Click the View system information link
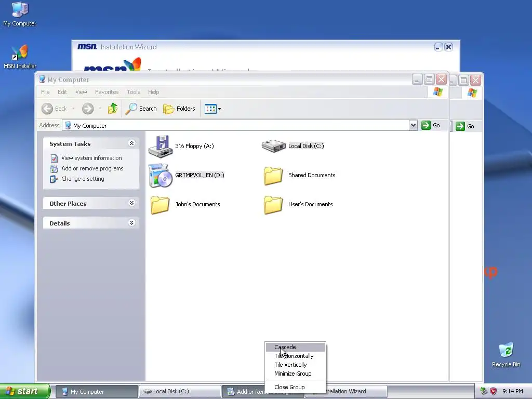Image resolution: width=532 pixels, height=399 pixels. (x=91, y=158)
